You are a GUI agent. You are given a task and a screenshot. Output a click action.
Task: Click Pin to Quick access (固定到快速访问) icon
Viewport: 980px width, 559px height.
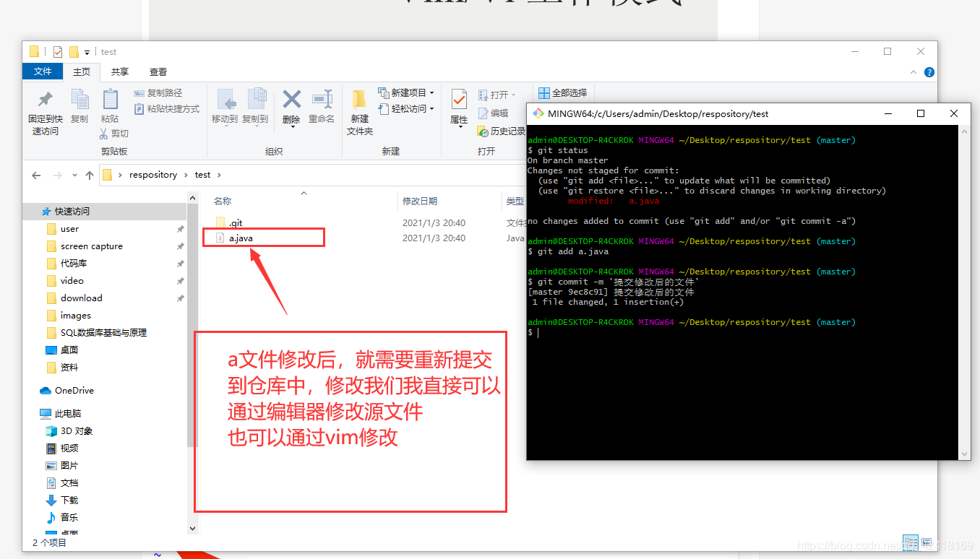tap(45, 100)
